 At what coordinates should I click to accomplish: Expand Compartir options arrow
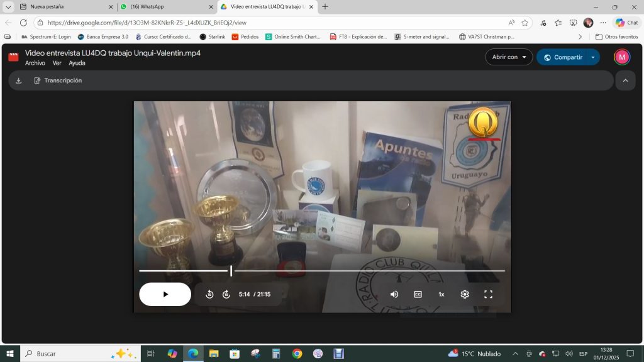(593, 57)
